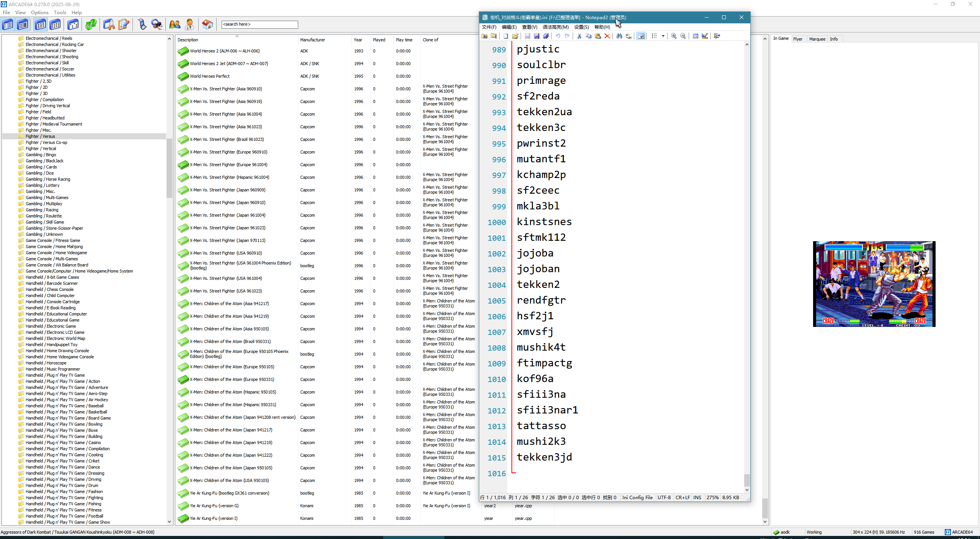Select the Fighter / Versus Co-op folder
Screen dimensions: 980x539
pyautogui.click(x=46, y=142)
